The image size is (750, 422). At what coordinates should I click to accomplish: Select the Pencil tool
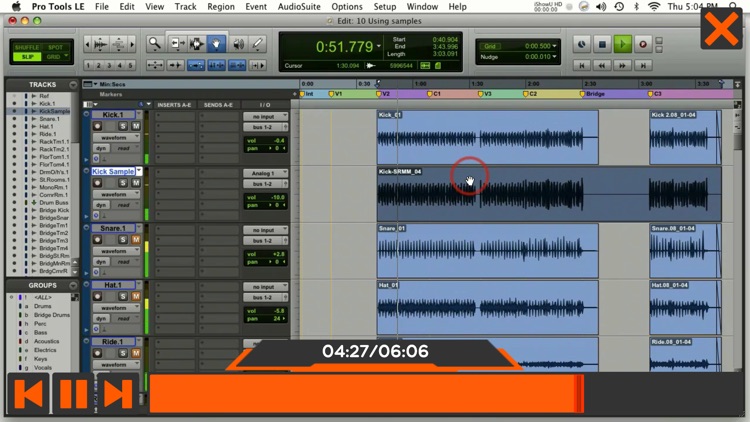(258, 44)
